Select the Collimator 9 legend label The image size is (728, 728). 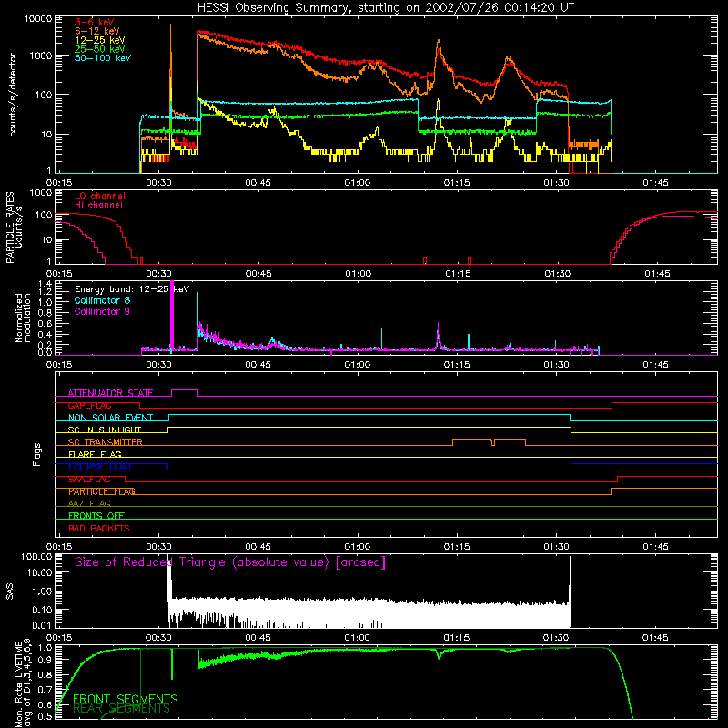102,311
